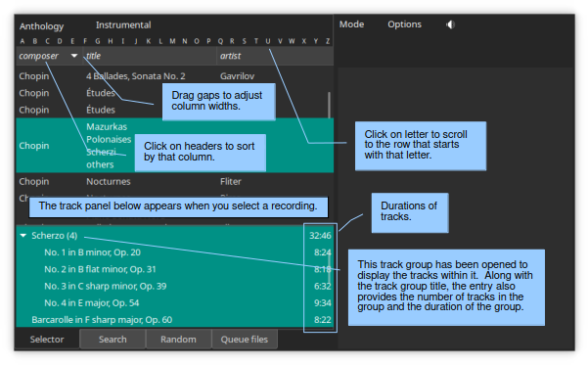The height and width of the screenshot is (365, 588).
Task: Jump to letter W in alphabet bar
Action: (292, 41)
